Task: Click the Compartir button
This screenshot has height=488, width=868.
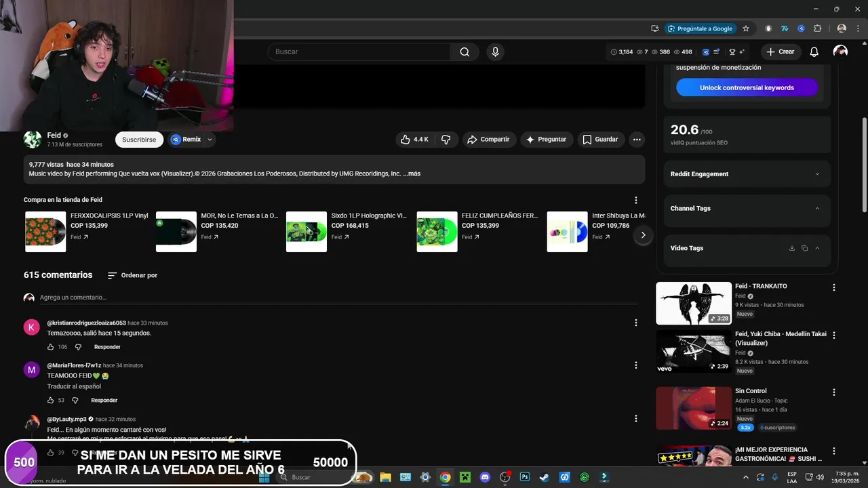Action: click(489, 139)
